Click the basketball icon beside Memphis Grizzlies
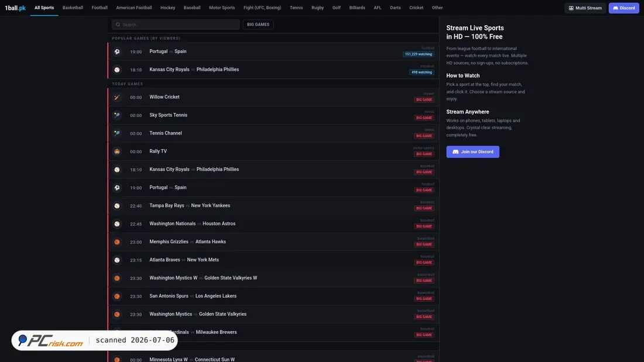 pyautogui.click(x=117, y=242)
